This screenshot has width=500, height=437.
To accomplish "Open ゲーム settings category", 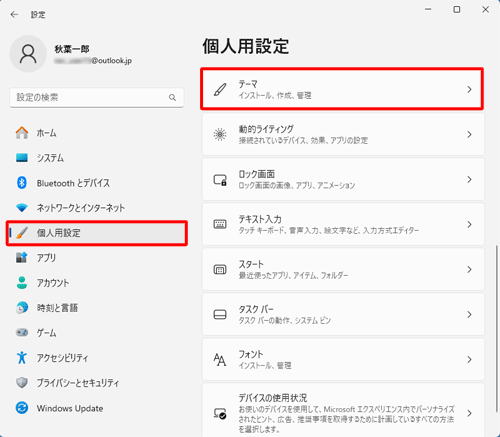I will [97, 333].
